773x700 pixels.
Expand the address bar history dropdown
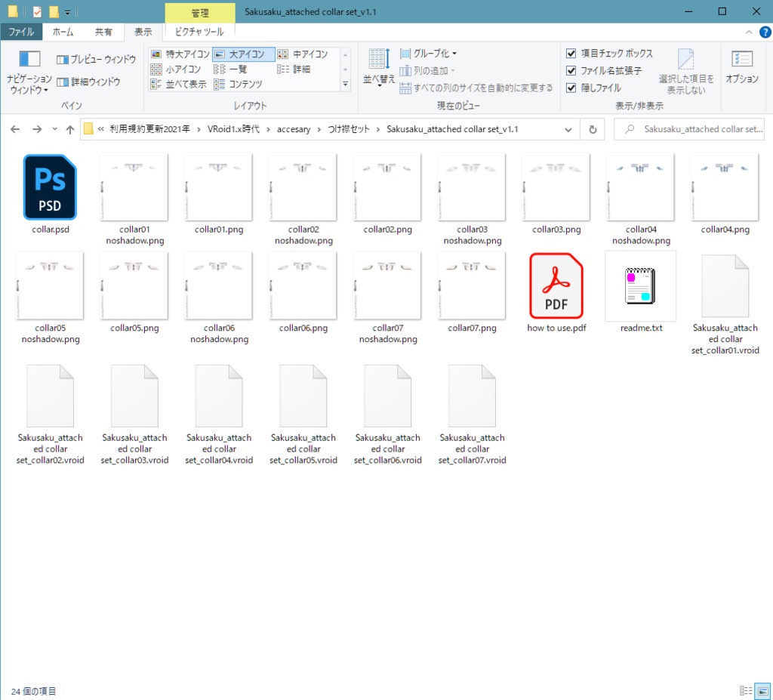click(x=568, y=130)
